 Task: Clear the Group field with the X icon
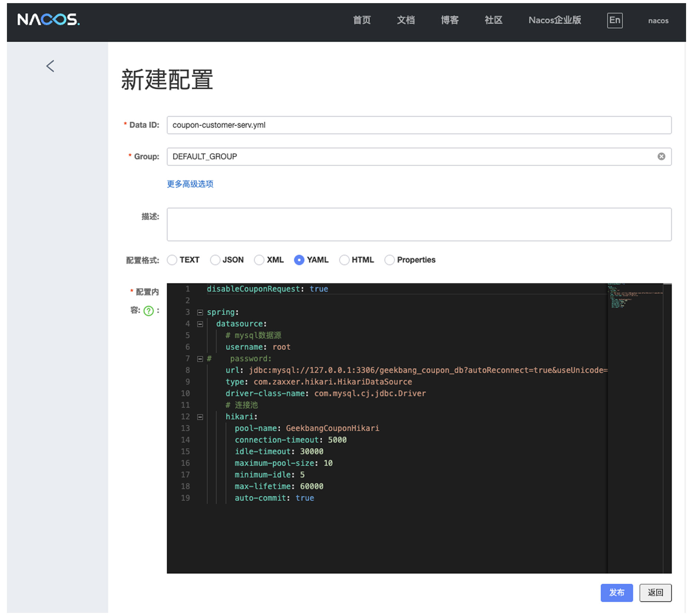[x=662, y=157]
